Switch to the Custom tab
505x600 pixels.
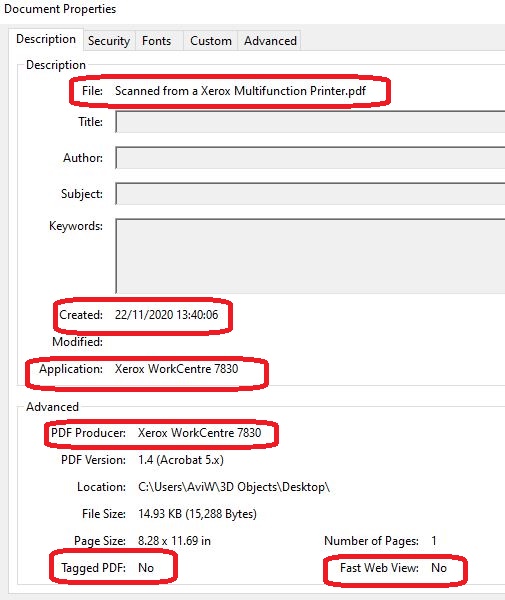coord(211,41)
